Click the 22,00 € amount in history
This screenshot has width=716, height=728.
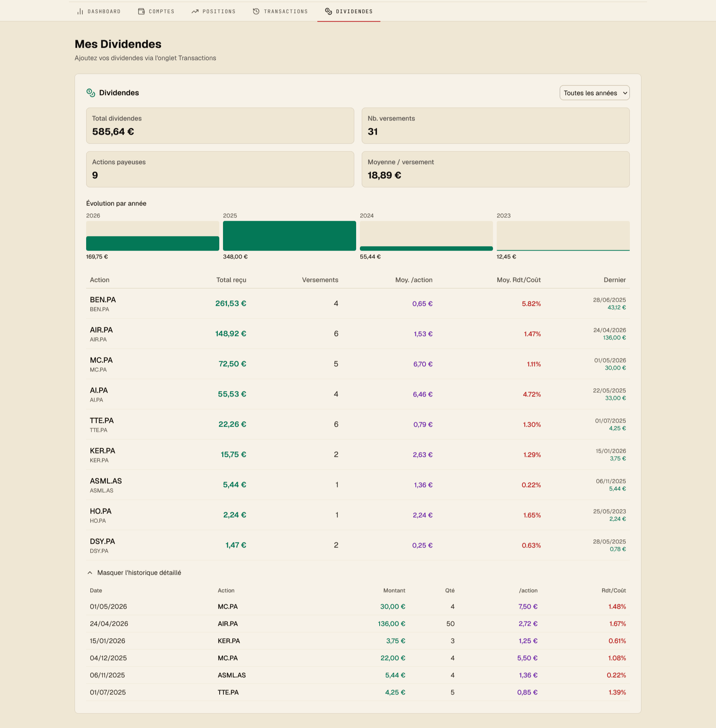(393, 658)
